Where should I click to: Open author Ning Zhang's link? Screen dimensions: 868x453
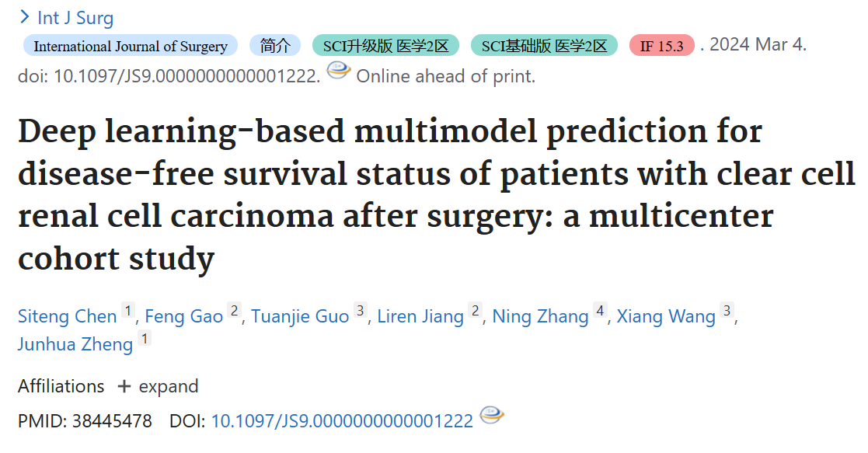pyautogui.click(x=540, y=317)
